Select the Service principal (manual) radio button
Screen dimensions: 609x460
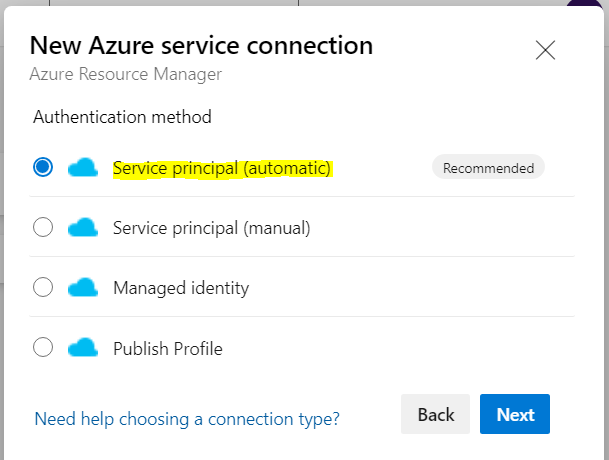[x=43, y=228]
